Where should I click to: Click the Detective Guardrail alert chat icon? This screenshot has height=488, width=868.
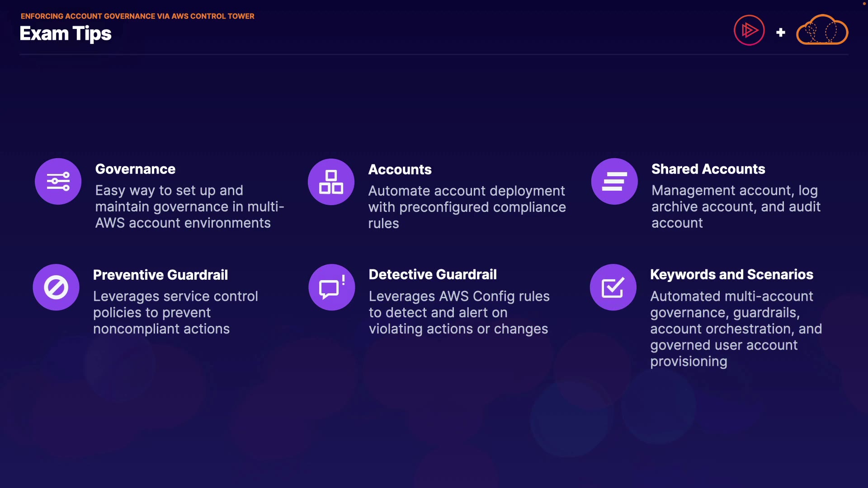pyautogui.click(x=332, y=287)
